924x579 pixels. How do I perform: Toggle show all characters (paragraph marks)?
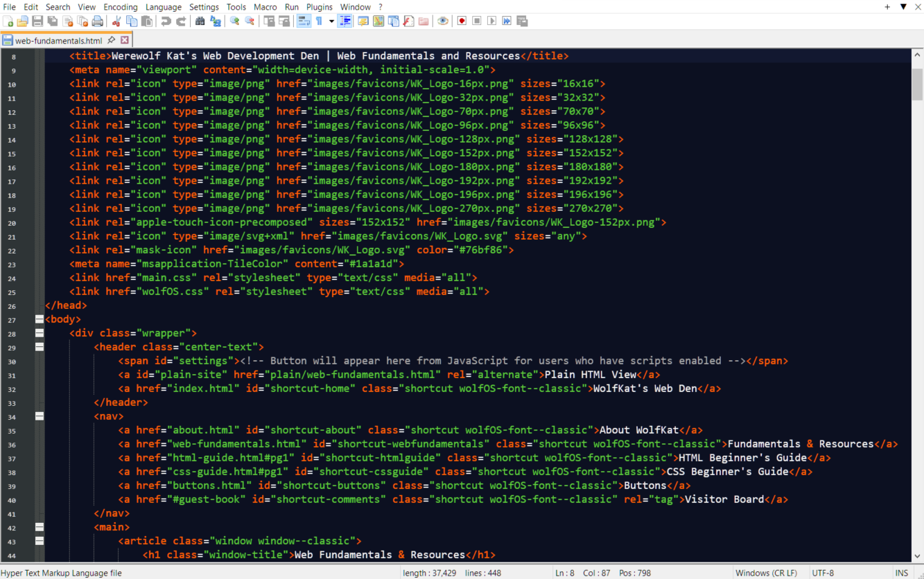(x=319, y=21)
